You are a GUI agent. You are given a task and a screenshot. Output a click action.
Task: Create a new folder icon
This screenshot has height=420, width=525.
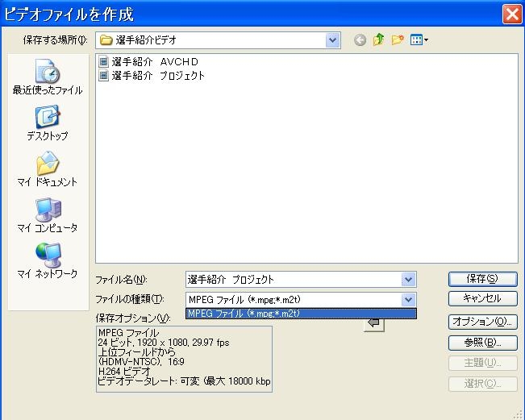[398, 40]
